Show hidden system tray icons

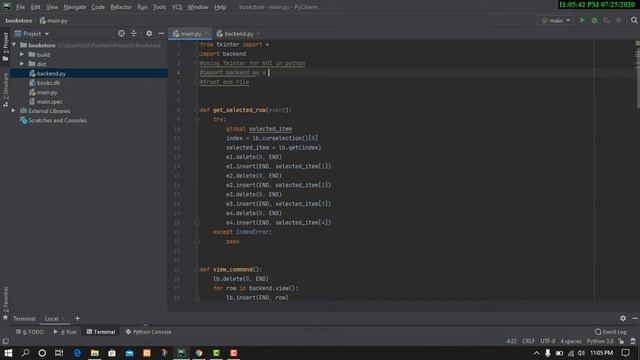[536, 353]
